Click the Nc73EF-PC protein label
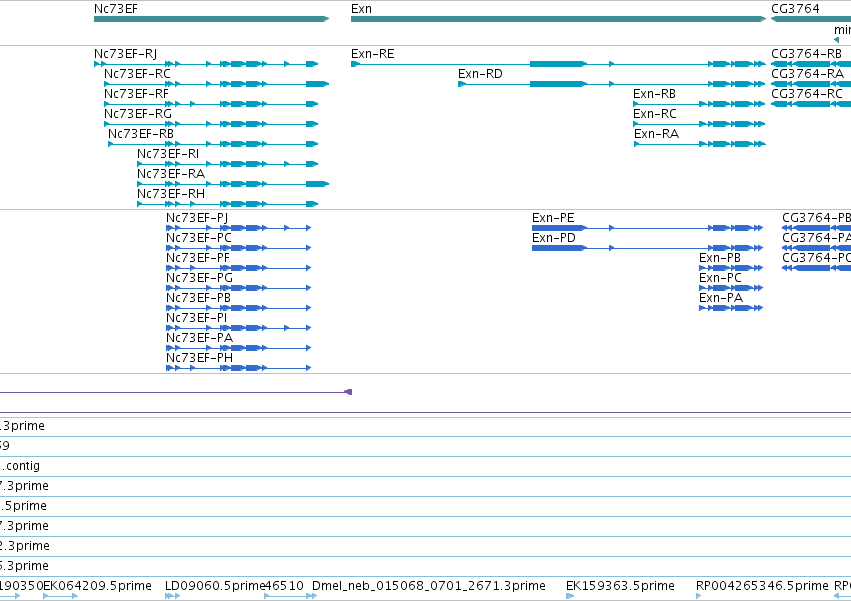The height and width of the screenshot is (601, 851). coord(199,238)
